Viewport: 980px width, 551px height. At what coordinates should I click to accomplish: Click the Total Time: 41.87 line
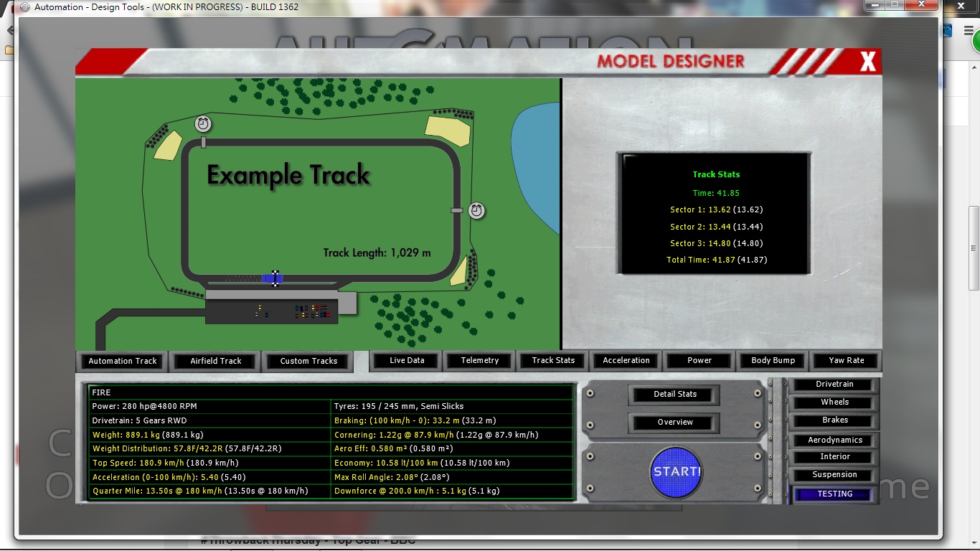pos(716,260)
